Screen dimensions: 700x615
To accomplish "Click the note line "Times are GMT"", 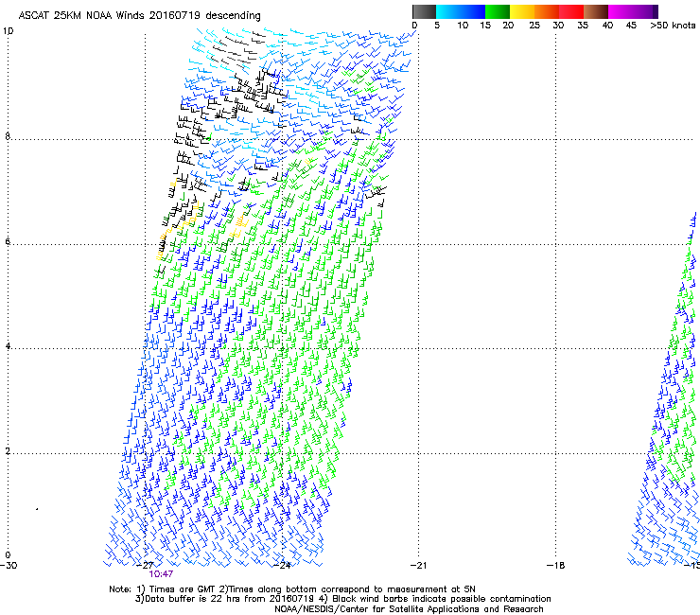I will [x=182, y=589].
